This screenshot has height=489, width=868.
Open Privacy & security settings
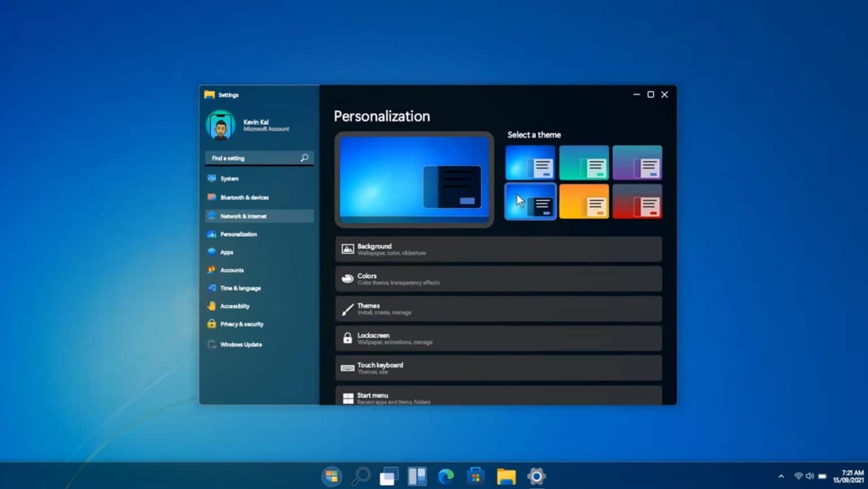242,324
